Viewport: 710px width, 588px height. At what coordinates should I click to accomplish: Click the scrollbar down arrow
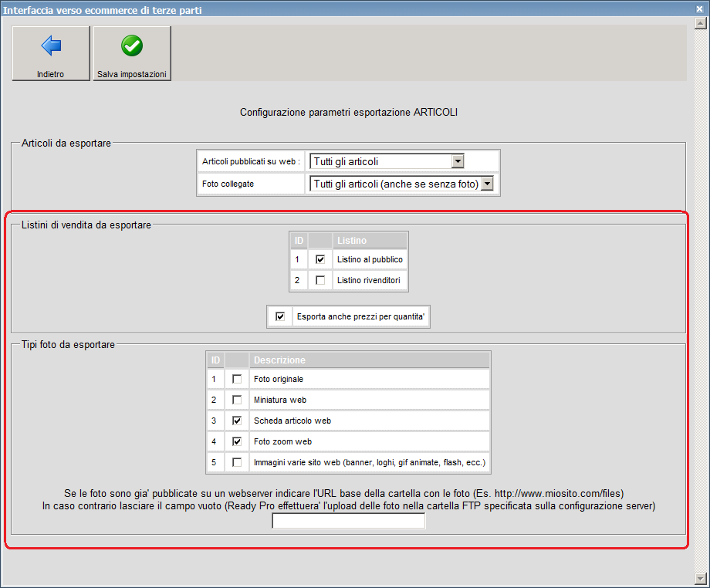point(701,578)
